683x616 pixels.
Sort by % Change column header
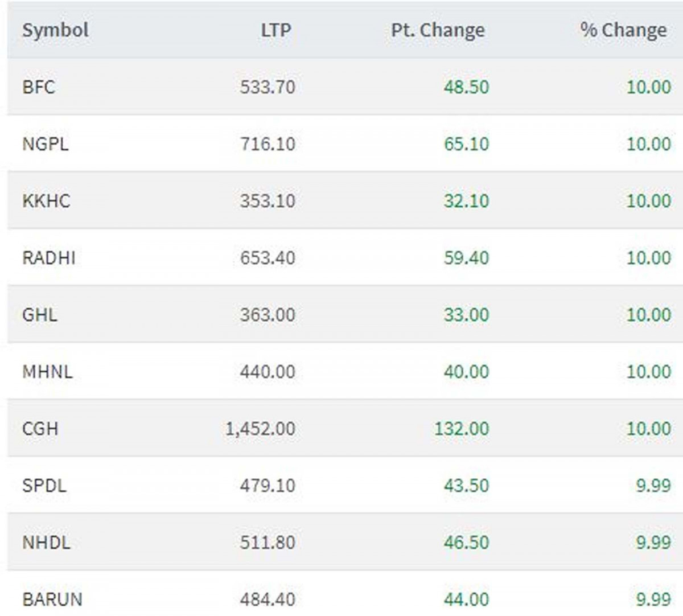(x=623, y=30)
